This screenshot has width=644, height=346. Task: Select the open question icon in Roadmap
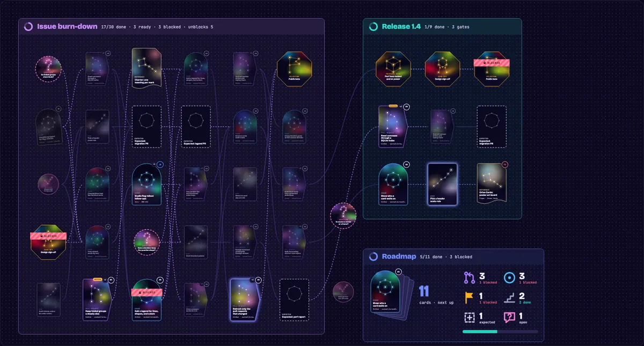coord(509,318)
